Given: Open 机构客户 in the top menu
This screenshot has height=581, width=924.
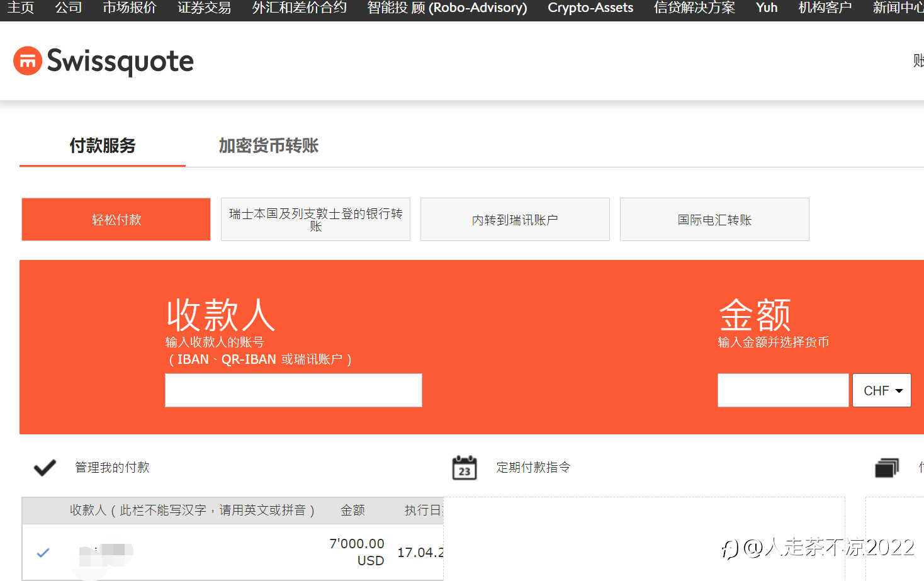Looking at the screenshot, I should [x=825, y=8].
